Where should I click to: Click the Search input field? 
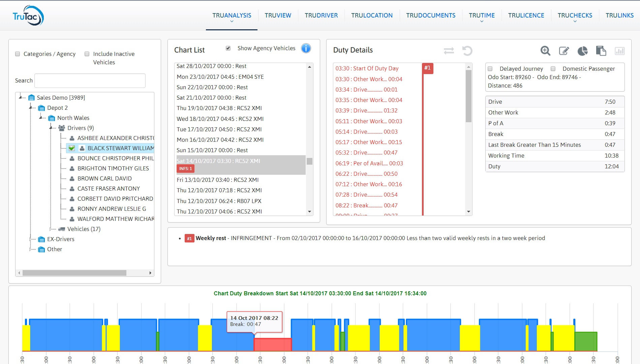click(90, 81)
